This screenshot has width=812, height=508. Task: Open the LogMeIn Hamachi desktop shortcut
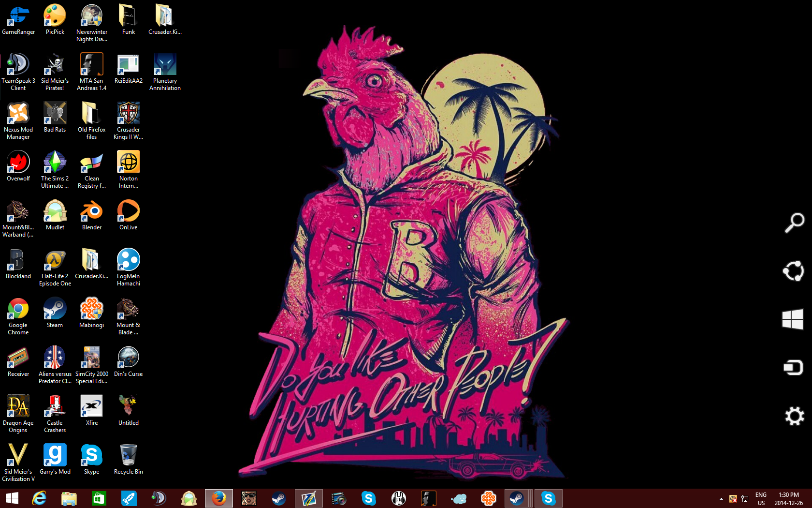pos(129,268)
